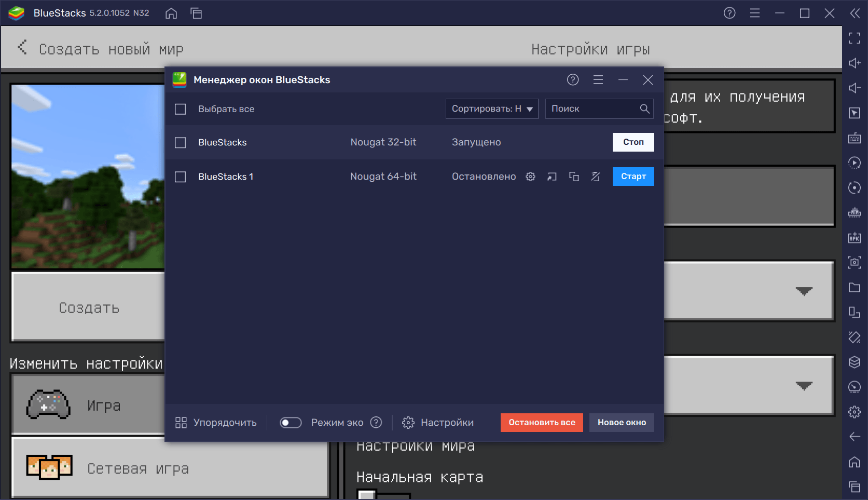
Task: Take a screenshot using sidebar camera icon
Action: point(855,263)
